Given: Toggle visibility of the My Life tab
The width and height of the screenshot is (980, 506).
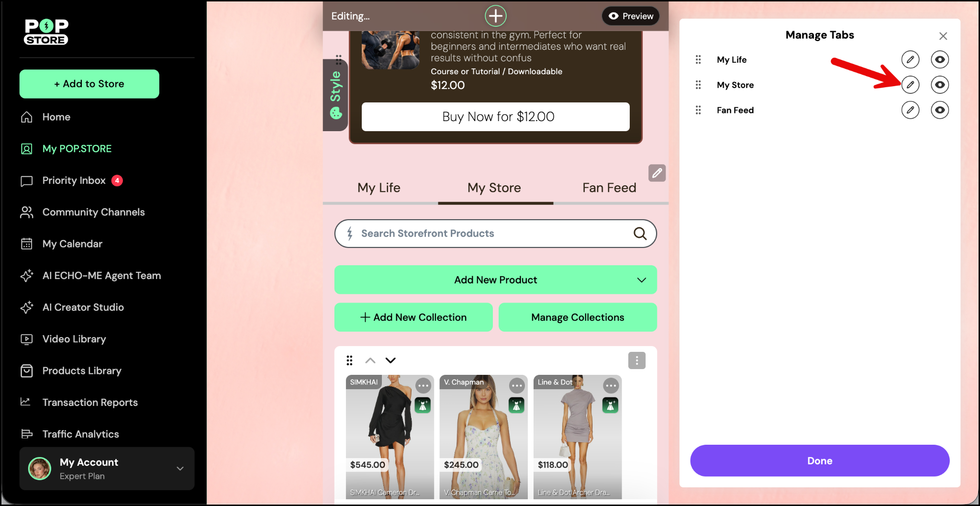Looking at the screenshot, I should [940, 59].
